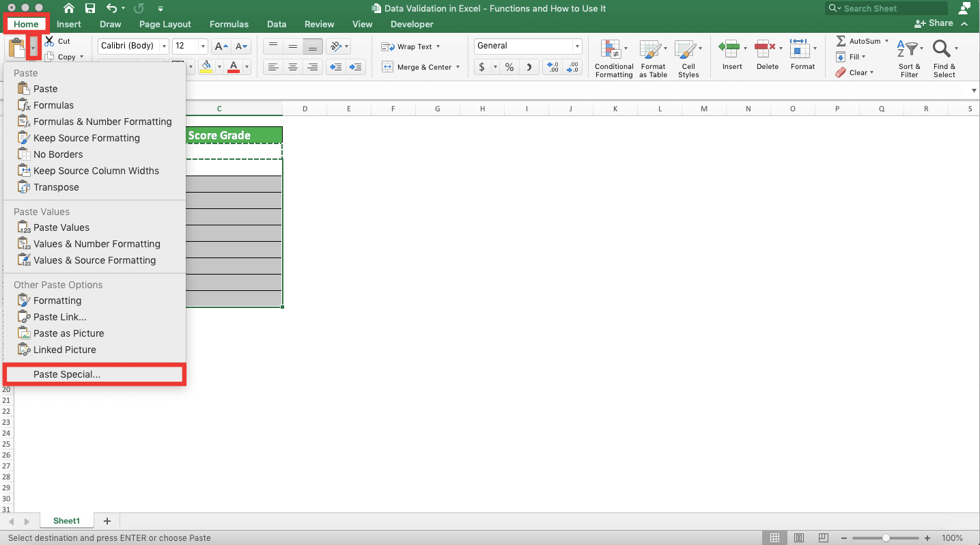Apply top vertical alignment
Screen dimensions: 980x545
273,46
